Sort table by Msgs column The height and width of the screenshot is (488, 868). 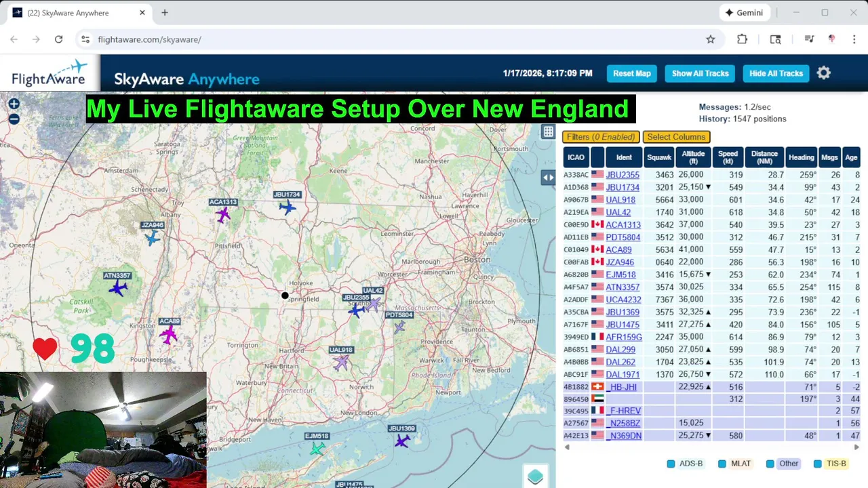click(x=829, y=157)
